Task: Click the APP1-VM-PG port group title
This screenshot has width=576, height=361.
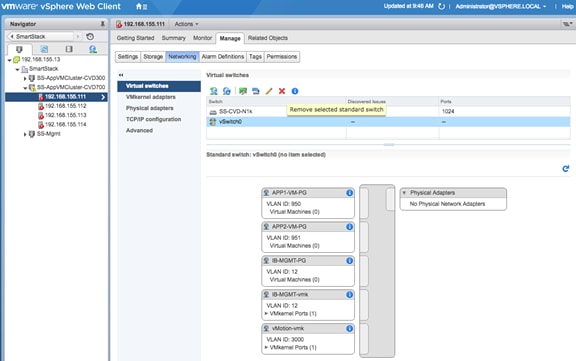Action: (289, 193)
